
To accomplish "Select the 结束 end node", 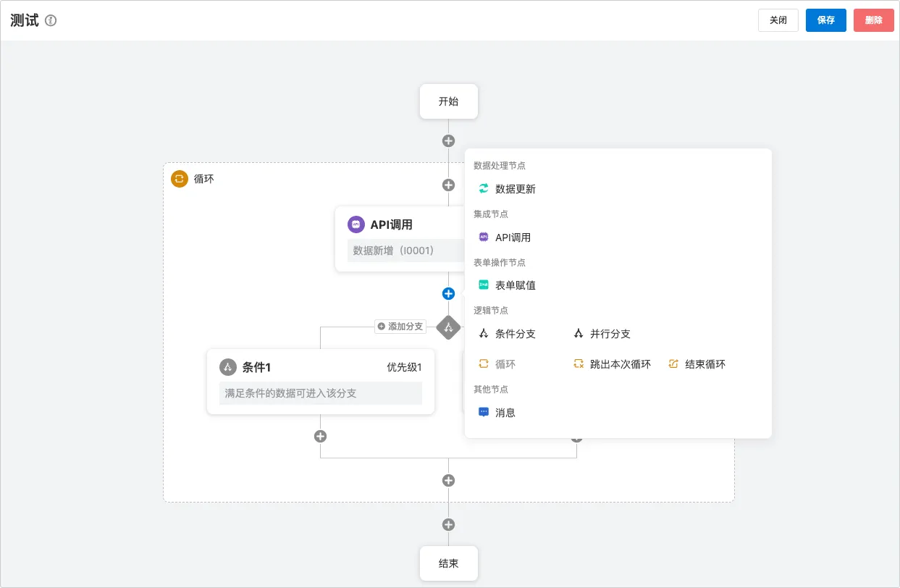I will tap(449, 563).
